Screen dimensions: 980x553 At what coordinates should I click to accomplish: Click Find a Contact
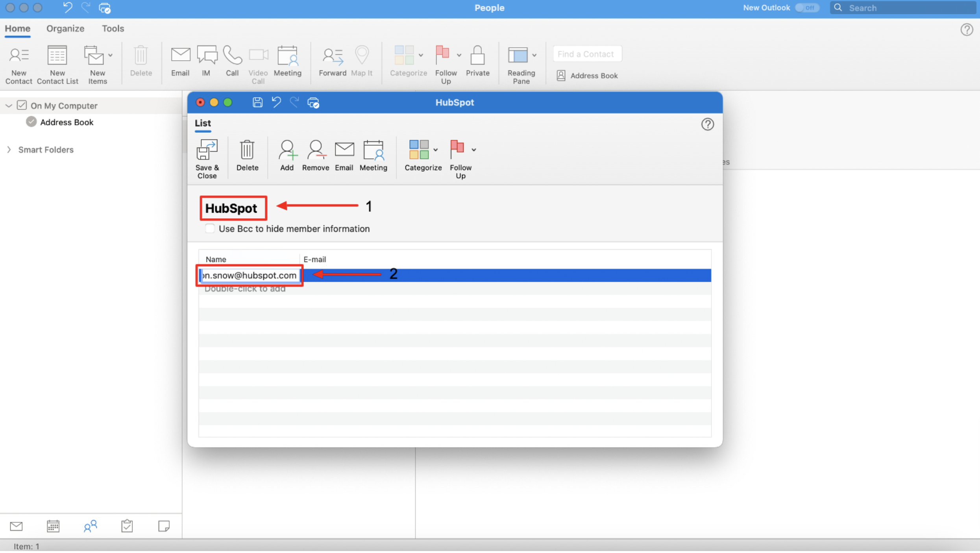pos(587,54)
